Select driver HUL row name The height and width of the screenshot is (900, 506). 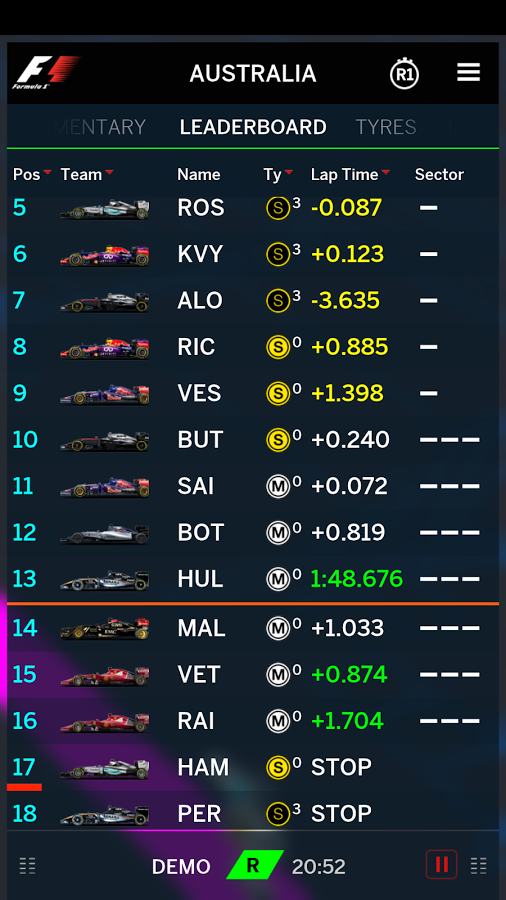click(x=200, y=579)
